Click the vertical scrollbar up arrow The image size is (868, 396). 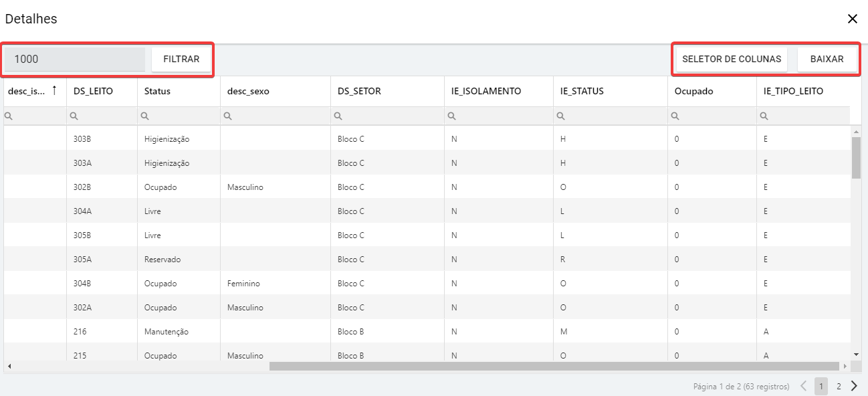click(856, 131)
